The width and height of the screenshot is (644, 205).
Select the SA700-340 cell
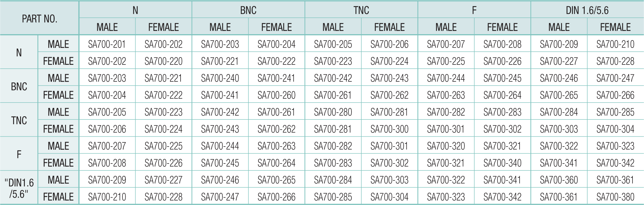502,163
